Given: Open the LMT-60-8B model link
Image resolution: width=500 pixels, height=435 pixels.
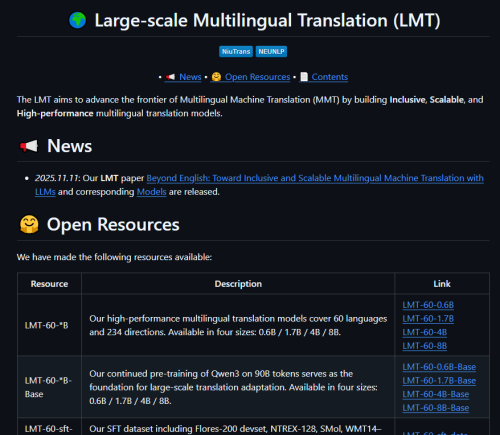Looking at the screenshot, I should coord(425,346).
